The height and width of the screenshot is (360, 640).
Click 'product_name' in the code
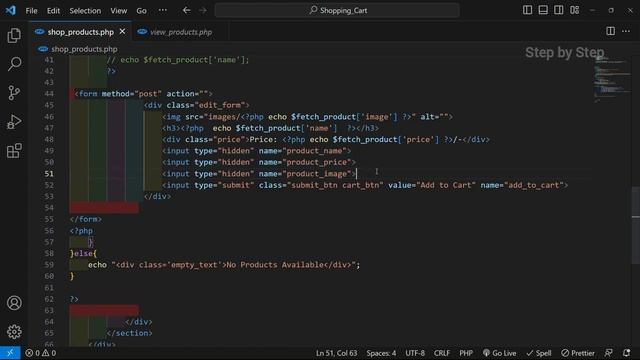[x=314, y=151]
